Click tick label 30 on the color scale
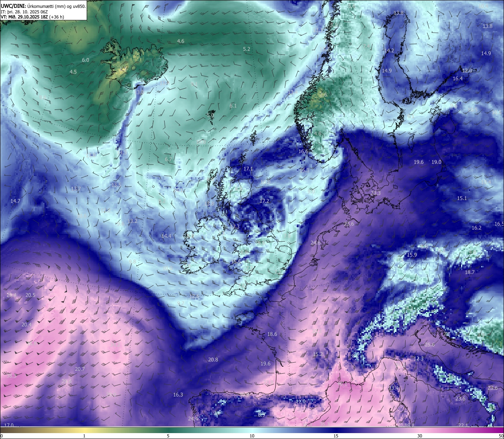 pyautogui.click(x=420, y=436)
